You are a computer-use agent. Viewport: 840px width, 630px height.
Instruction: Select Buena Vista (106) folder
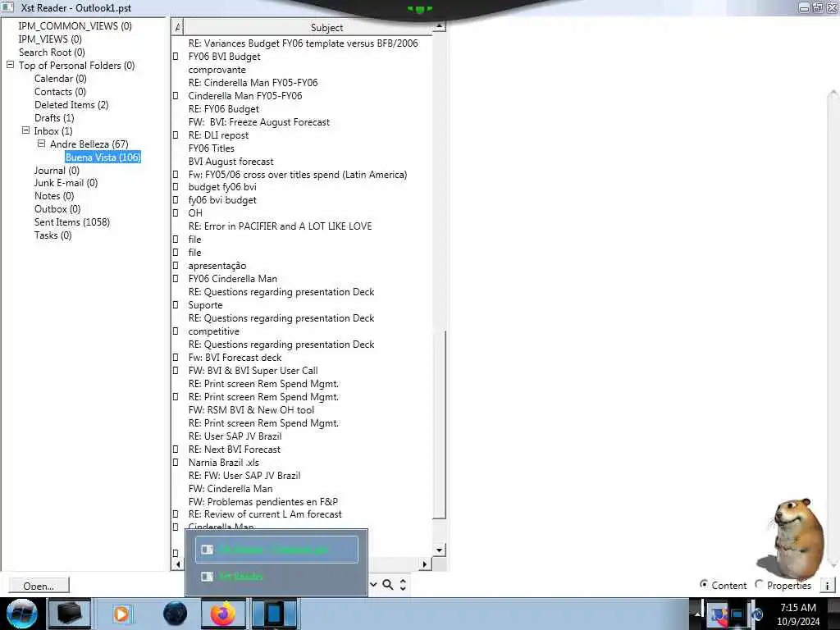click(x=103, y=157)
